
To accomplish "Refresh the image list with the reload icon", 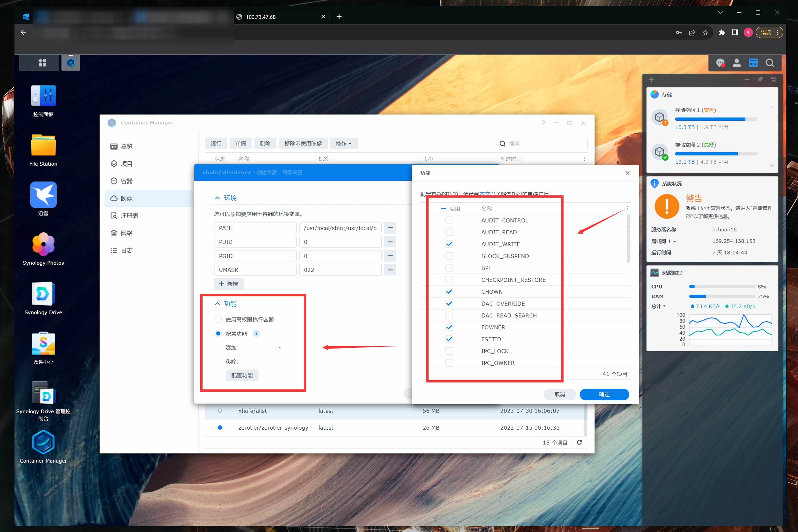I will pyautogui.click(x=579, y=442).
